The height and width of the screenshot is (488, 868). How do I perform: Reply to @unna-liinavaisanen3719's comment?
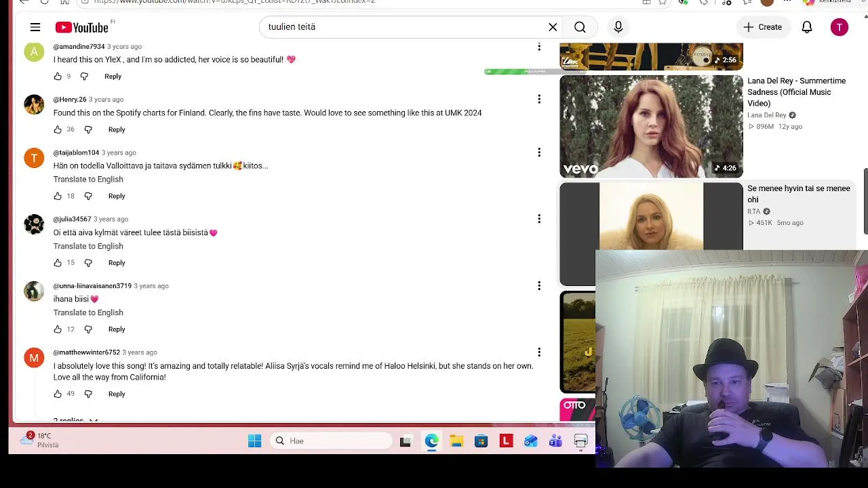(x=117, y=329)
